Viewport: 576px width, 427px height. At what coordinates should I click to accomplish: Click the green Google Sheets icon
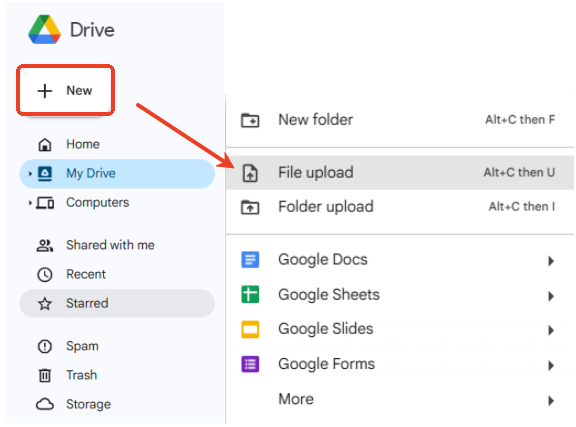click(250, 295)
